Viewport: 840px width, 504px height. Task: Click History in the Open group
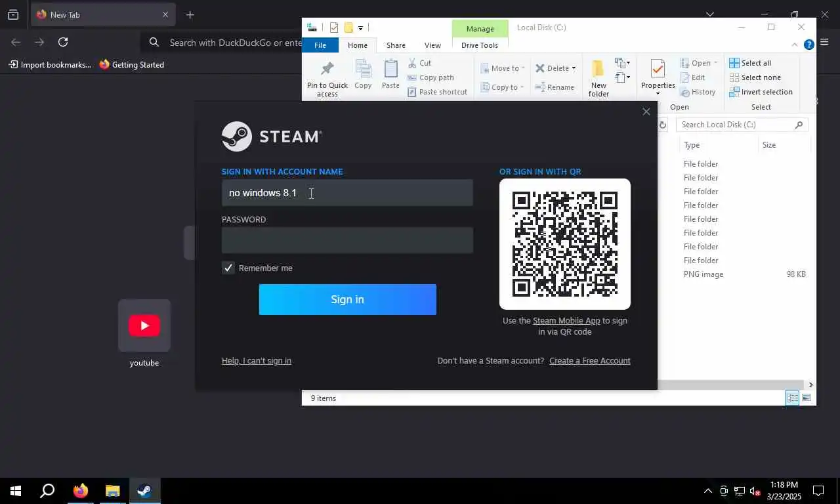[698, 92]
